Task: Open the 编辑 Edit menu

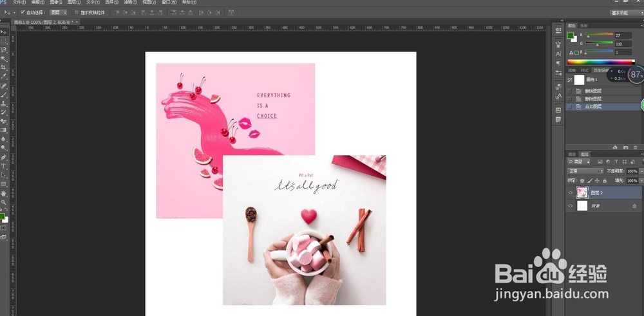Action: click(37, 2)
